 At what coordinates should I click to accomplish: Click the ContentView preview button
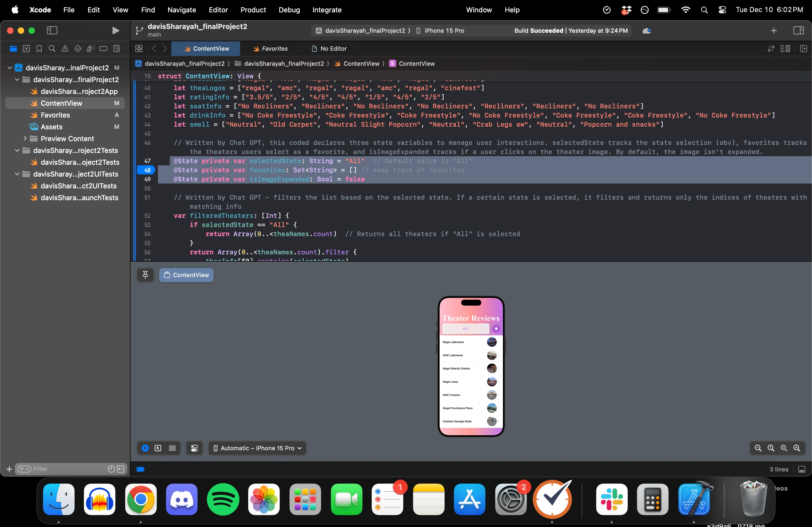pyautogui.click(x=186, y=275)
